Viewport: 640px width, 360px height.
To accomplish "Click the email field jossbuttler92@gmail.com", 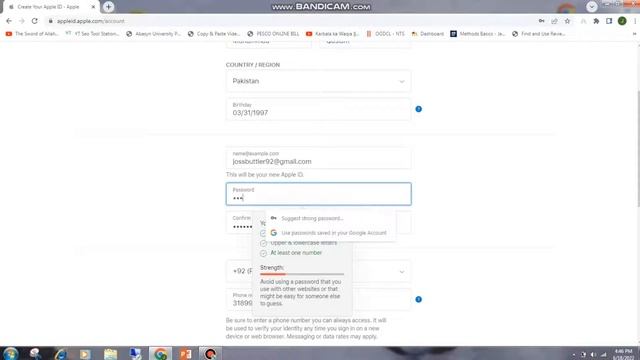I will 318,158.
